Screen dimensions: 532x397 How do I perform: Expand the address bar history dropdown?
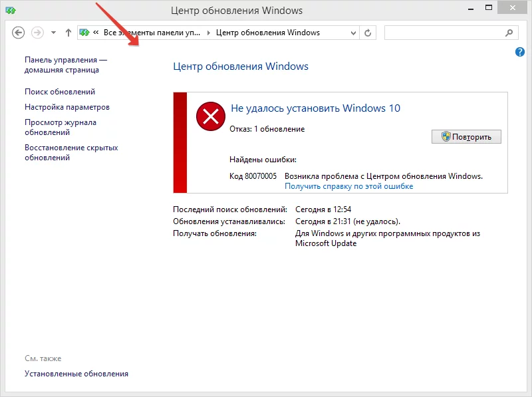(353, 33)
